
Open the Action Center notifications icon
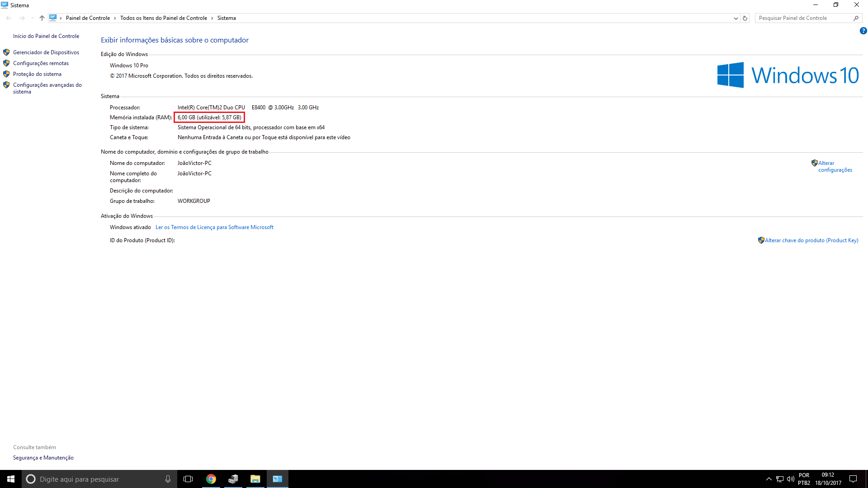[853, 479]
